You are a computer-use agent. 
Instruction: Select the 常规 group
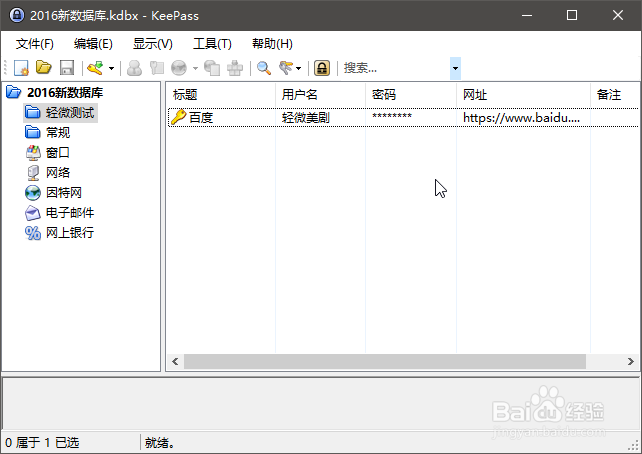pyautogui.click(x=58, y=132)
